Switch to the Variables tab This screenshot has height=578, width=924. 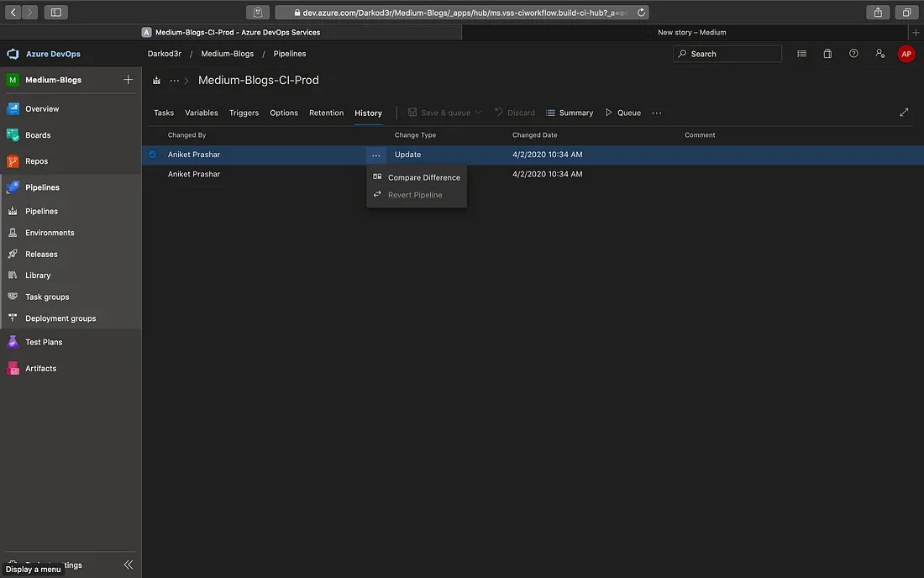pyautogui.click(x=202, y=113)
